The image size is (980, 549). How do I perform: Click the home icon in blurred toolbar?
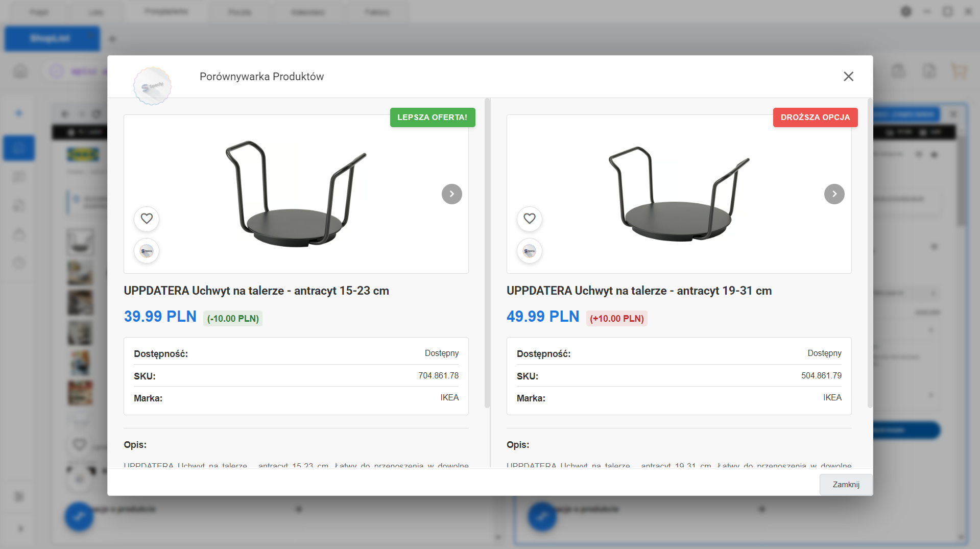coord(20,71)
